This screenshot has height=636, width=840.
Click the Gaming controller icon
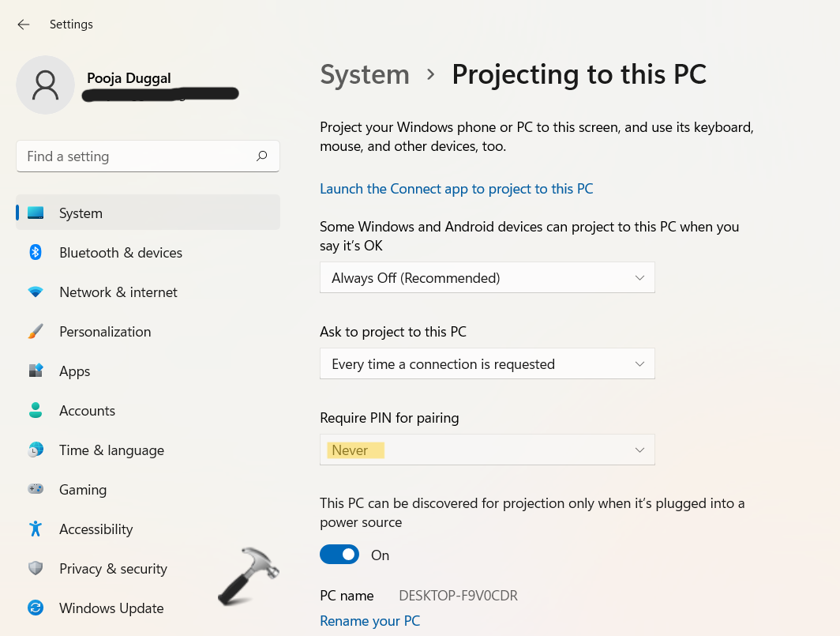36,490
